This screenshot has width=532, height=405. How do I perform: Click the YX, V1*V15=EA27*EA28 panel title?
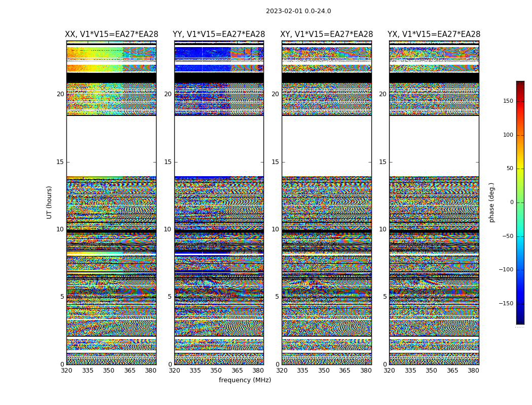pos(434,34)
